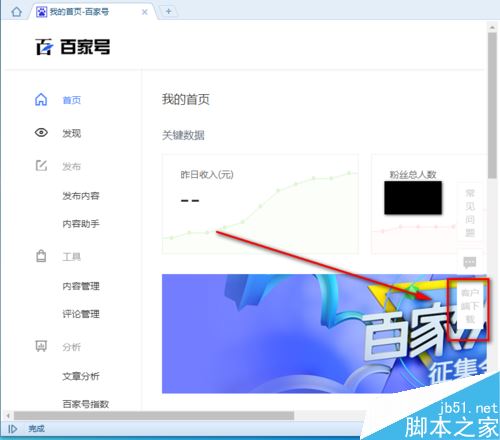Click the status bar play icon
500x440 pixels.
pos(12,429)
